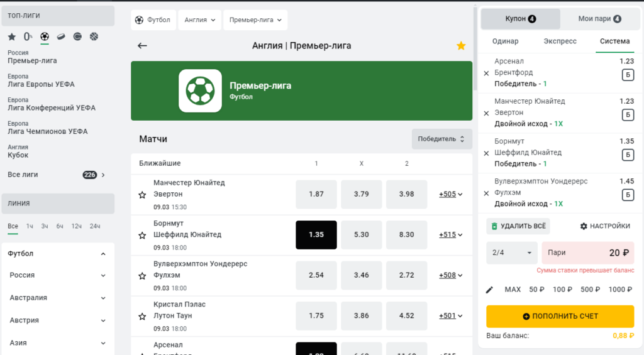The width and height of the screenshot is (644, 355).
Task: Select the hockey puck sport icon
Action: click(61, 37)
